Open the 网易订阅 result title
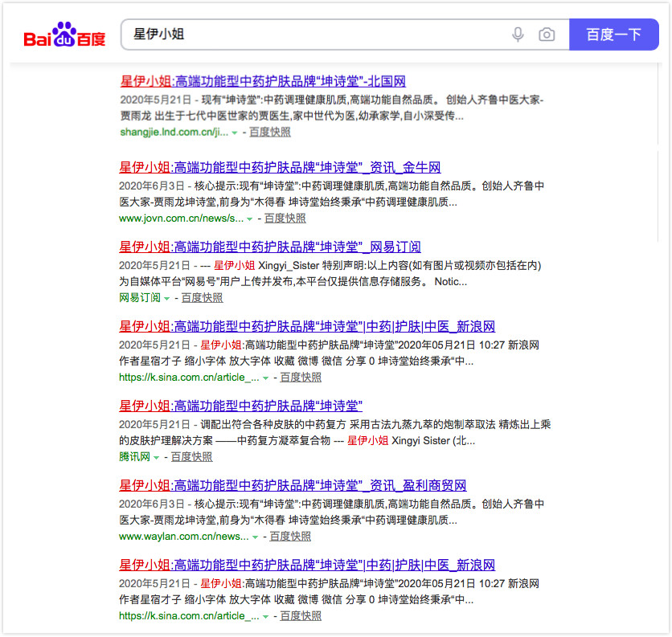 click(x=270, y=247)
